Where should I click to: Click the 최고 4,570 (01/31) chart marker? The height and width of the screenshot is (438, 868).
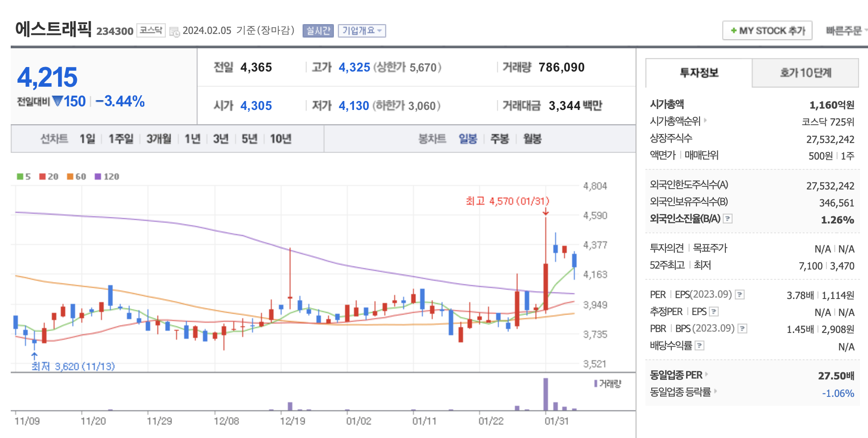(x=507, y=201)
